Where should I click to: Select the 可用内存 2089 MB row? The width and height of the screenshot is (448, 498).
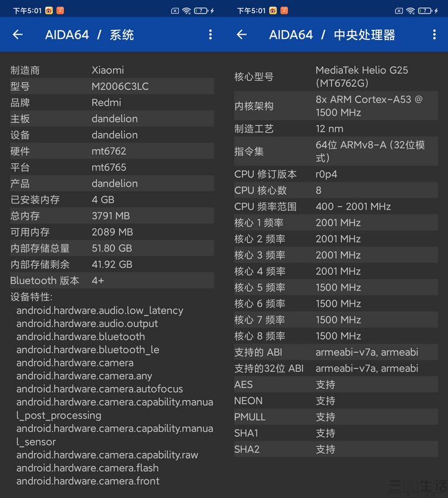coord(112,232)
